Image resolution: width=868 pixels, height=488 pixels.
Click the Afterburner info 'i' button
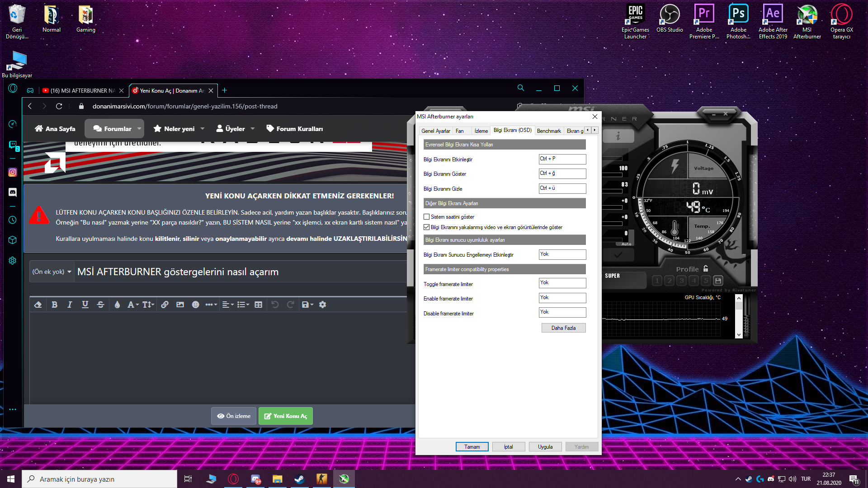618,136
